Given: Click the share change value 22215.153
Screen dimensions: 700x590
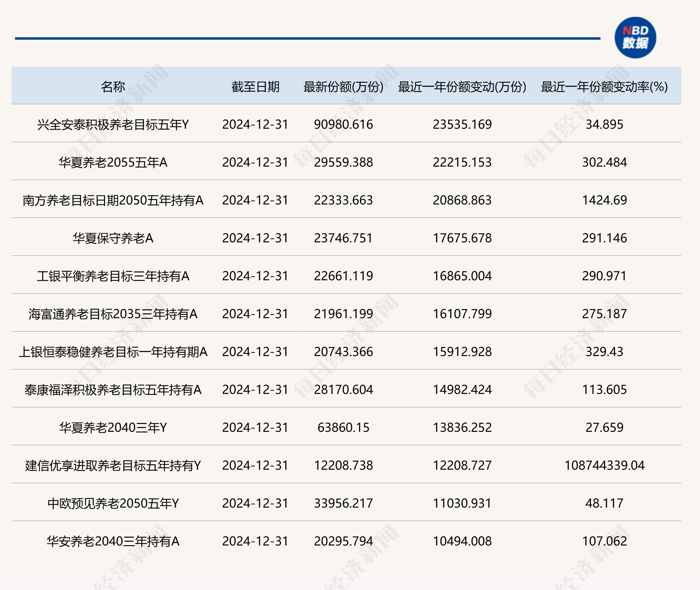Looking at the screenshot, I should (462, 162).
